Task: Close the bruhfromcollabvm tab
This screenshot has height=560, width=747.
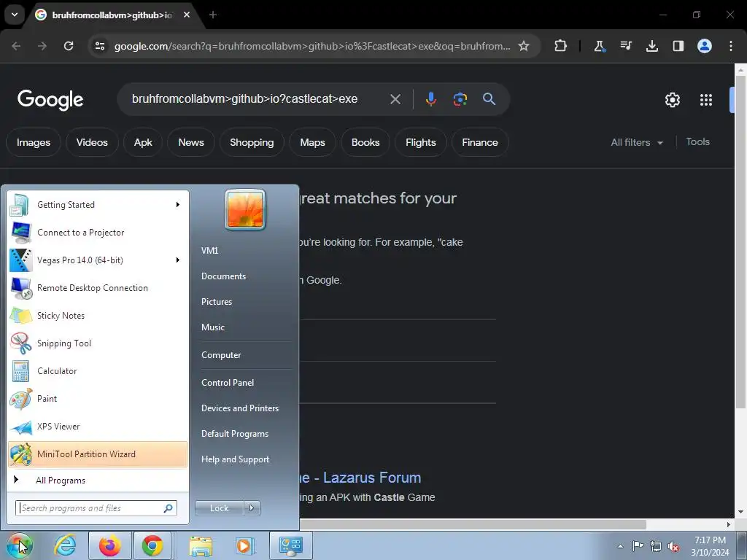Action: [x=187, y=15]
